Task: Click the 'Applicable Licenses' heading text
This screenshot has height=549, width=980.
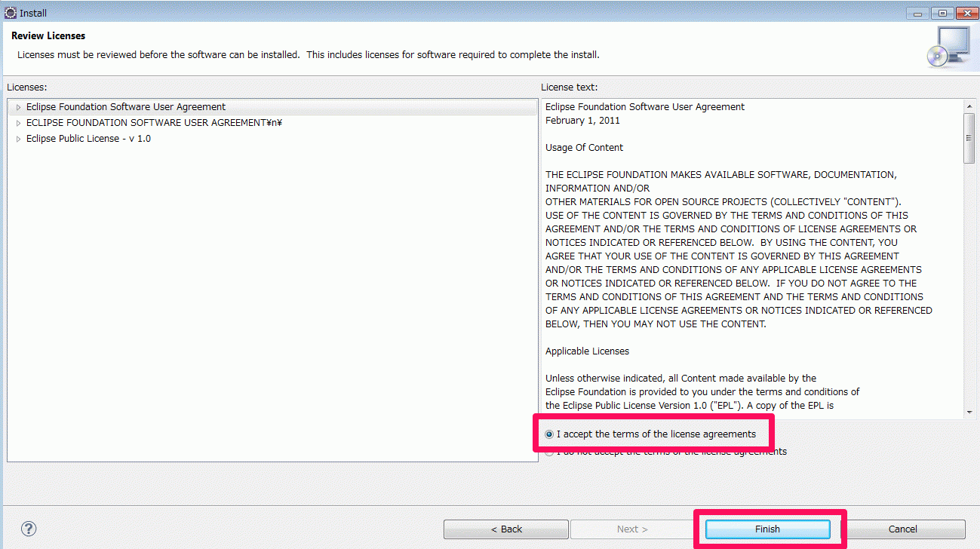Action: [587, 351]
